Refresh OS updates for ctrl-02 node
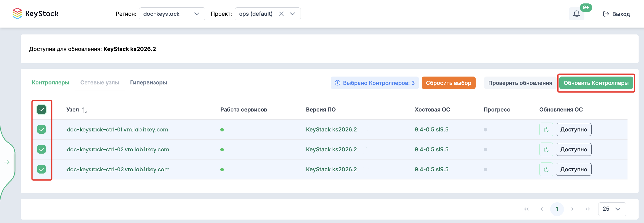This screenshot has height=223, width=644. 546,149
